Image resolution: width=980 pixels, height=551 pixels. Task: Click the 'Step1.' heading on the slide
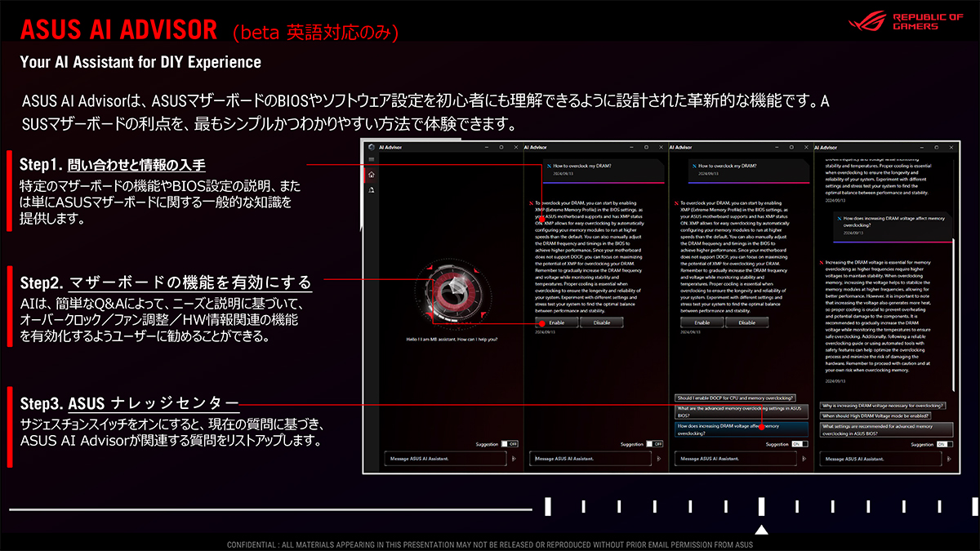click(41, 166)
